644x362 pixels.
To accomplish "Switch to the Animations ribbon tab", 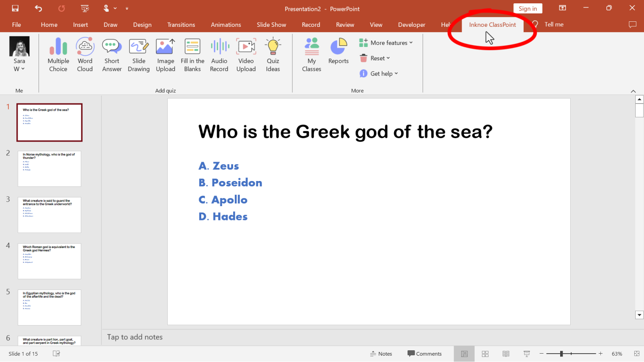I will click(x=226, y=24).
